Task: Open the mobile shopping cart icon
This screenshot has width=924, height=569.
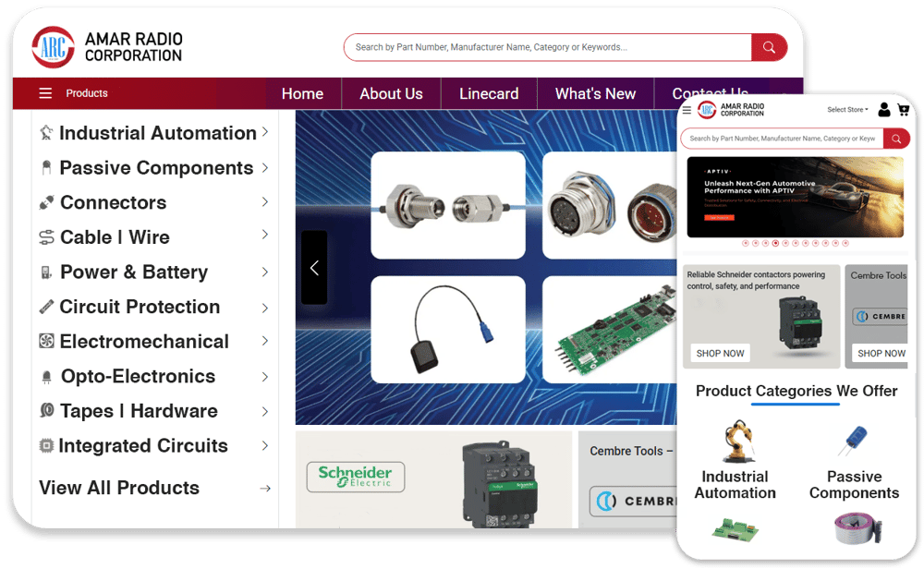Action: point(903,110)
